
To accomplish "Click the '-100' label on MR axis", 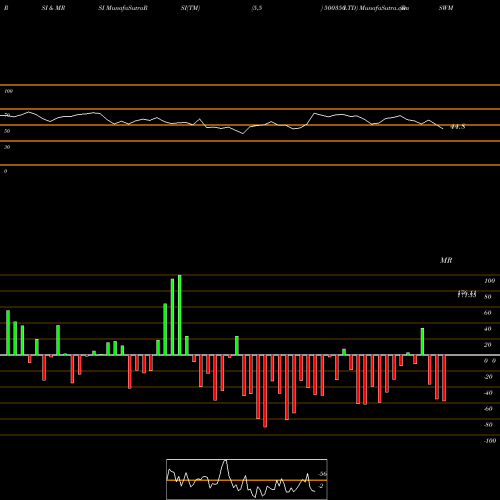I will coord(490,441).
